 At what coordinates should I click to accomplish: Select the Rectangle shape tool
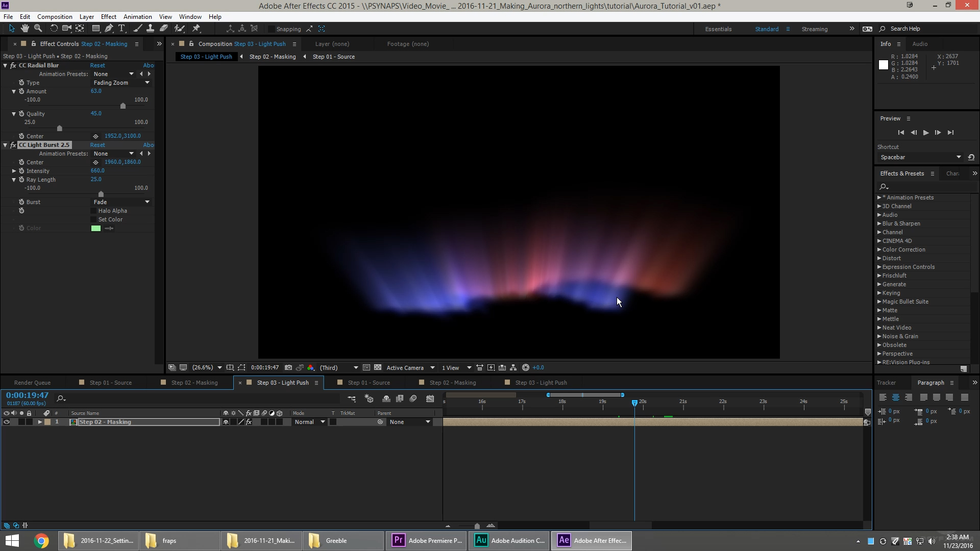tap(95, 29)
